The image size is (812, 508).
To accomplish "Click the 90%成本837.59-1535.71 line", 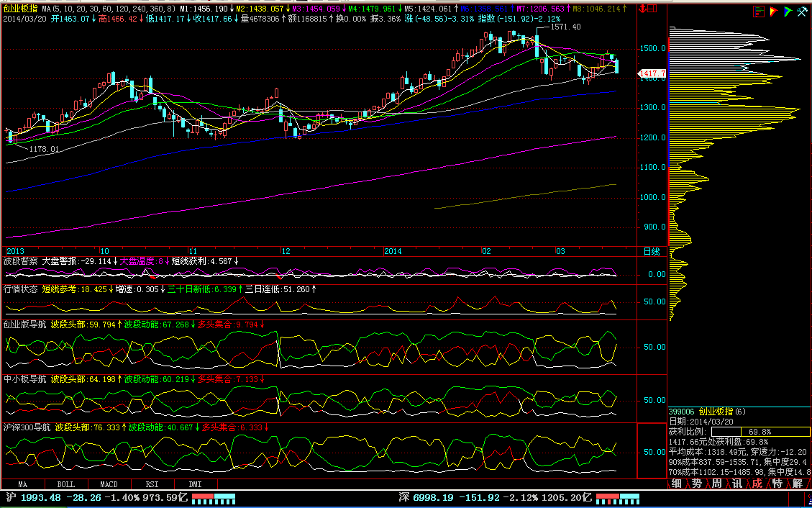I will pyautogui.click(x=713, y=462).
